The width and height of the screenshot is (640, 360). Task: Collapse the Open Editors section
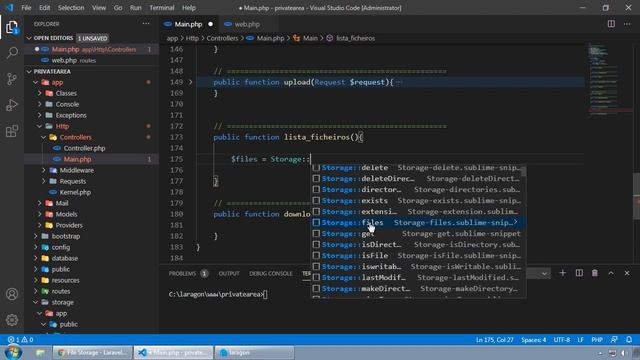point(29,38)
